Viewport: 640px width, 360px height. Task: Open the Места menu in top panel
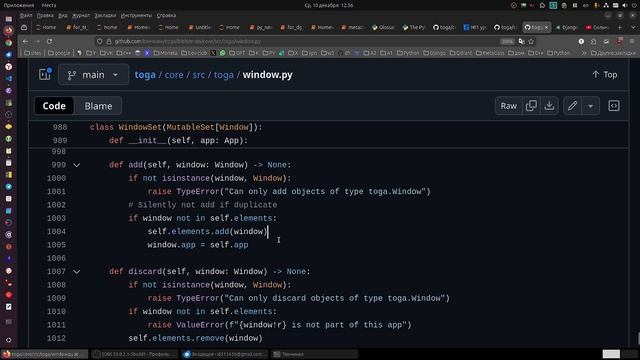point(49,5)
